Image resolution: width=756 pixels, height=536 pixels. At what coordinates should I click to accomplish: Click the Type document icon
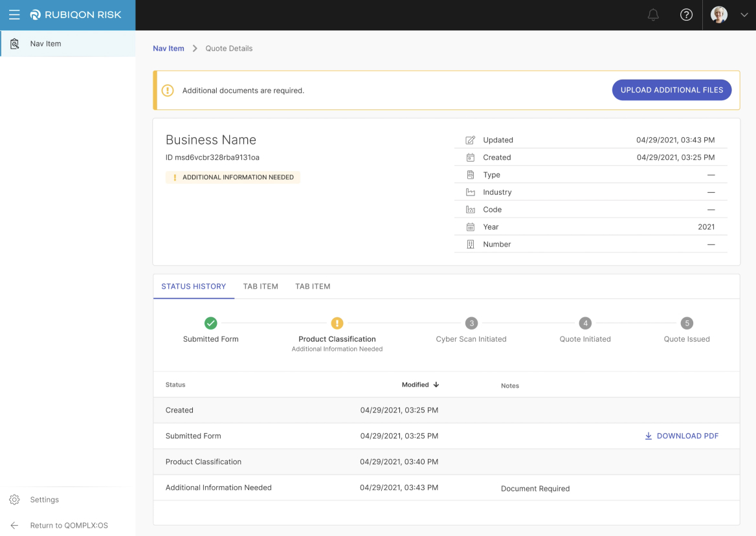470,175
